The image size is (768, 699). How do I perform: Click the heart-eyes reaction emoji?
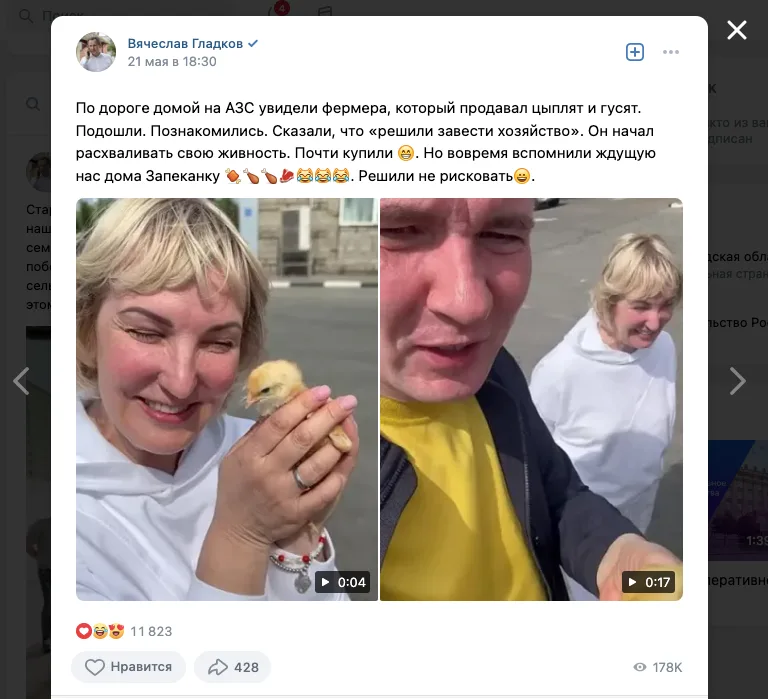click(116, 631)
